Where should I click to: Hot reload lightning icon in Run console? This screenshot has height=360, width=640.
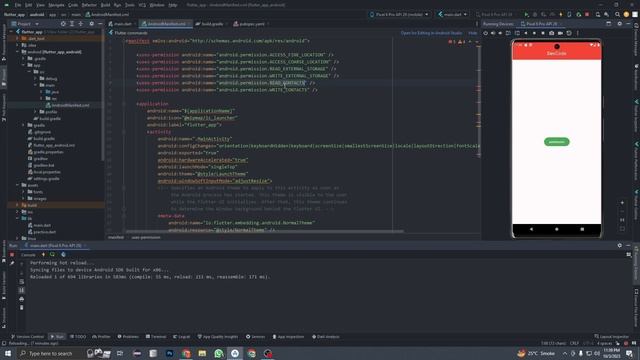(43, 255)
